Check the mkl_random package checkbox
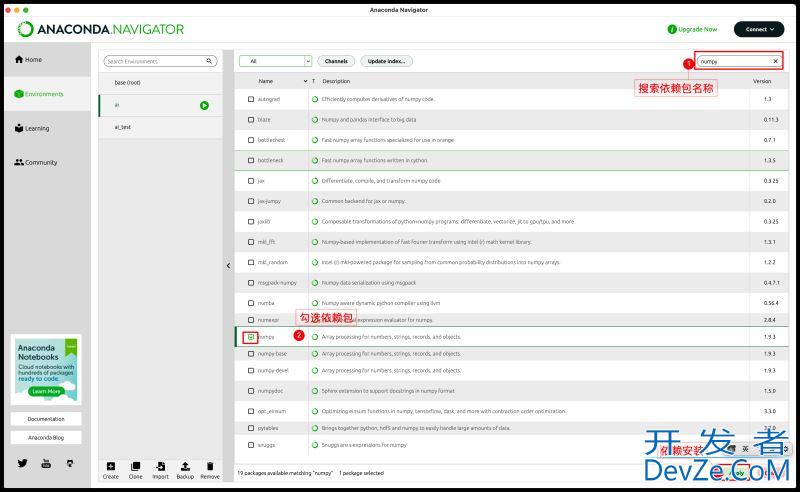The width and height of the screenshot is (800, 492). coord(251,262)
